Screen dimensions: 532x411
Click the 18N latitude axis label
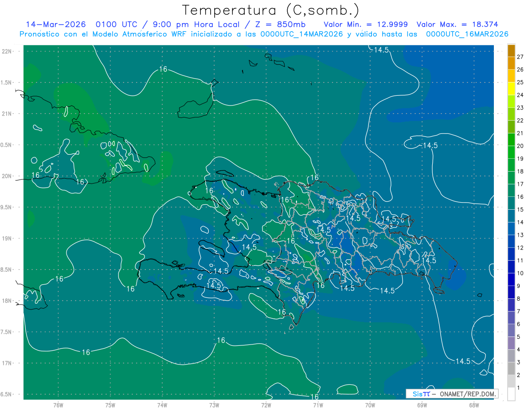click(8, 301)
